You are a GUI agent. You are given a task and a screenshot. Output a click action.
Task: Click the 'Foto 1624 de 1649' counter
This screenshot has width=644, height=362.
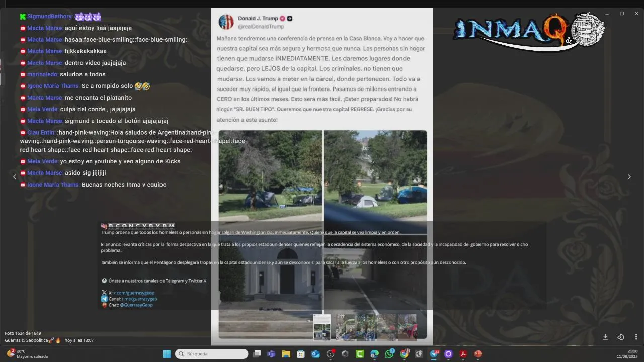(23, 333)
